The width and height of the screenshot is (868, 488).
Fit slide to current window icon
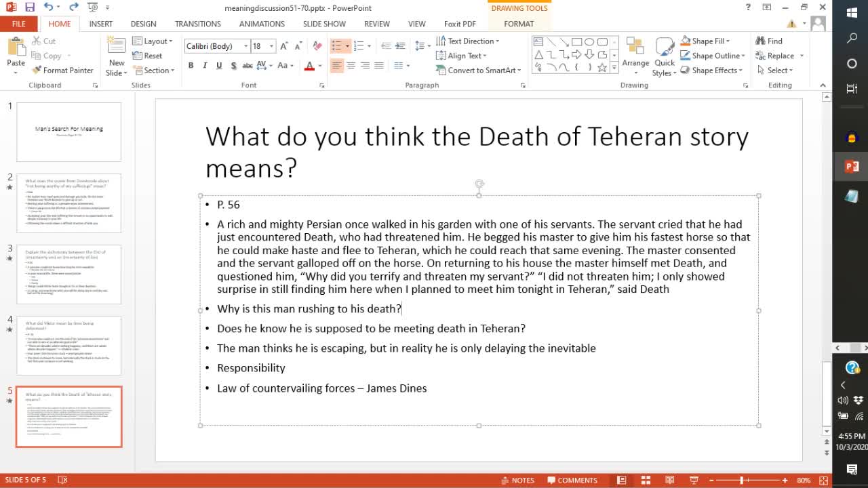pyautogui.click(x=824, y=480)
